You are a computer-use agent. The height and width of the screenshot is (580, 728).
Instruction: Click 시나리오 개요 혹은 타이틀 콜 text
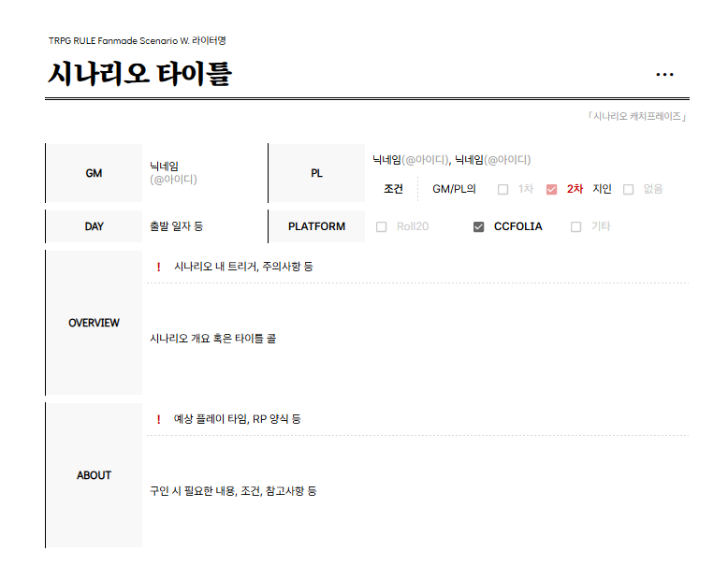pos(213,339)
